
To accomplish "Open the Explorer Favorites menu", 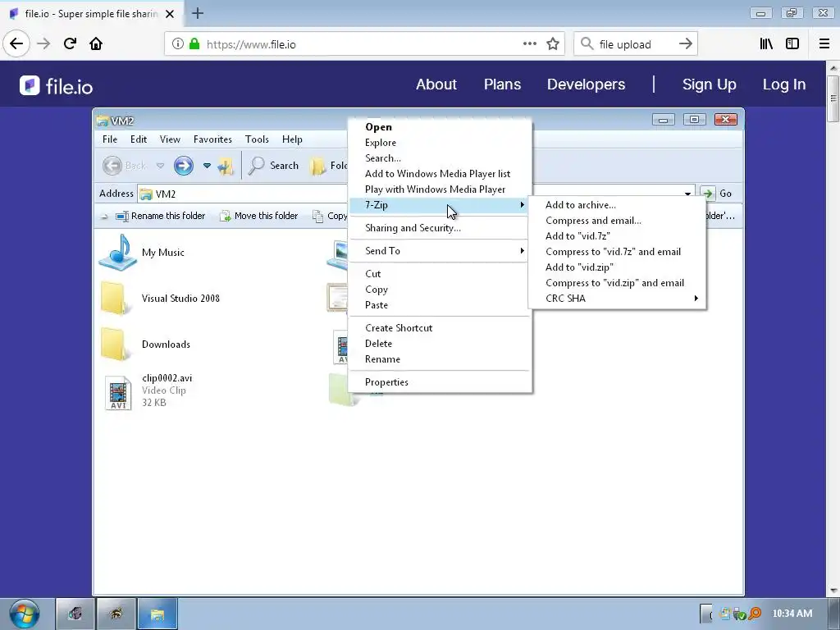I will 212,139.
